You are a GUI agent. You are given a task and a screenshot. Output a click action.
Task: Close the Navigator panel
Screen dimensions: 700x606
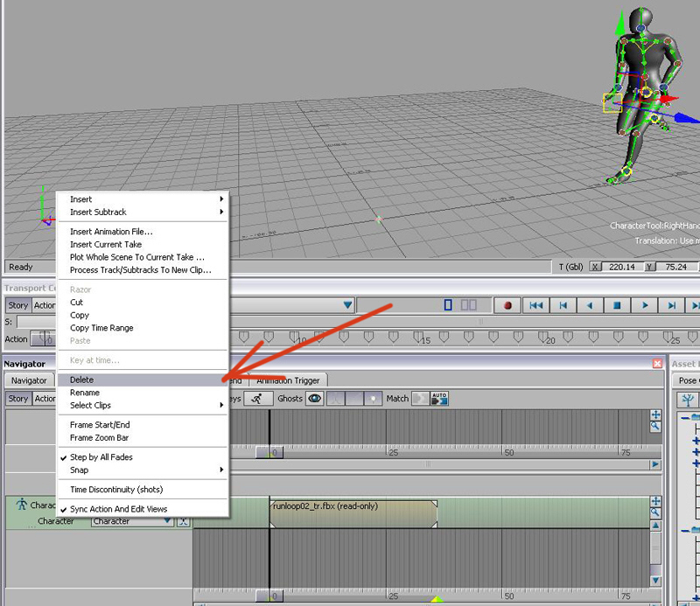pyautogui.click(x=657, y=363)
